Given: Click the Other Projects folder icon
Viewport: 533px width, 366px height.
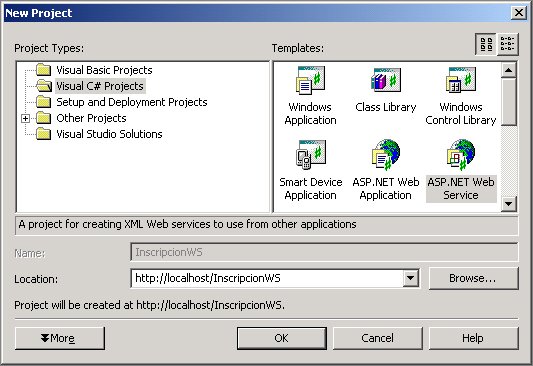Looking at the screenshot, I should [44, 118].
